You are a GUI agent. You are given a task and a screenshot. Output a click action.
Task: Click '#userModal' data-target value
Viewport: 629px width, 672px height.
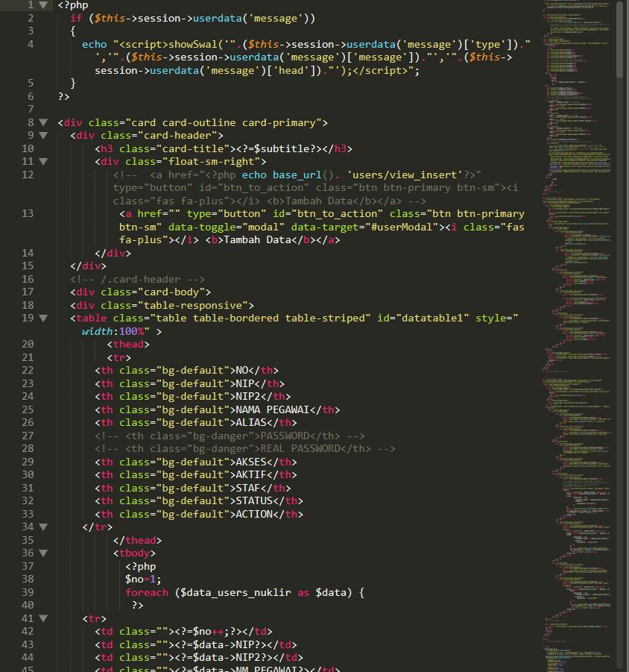tap(402, 227)
